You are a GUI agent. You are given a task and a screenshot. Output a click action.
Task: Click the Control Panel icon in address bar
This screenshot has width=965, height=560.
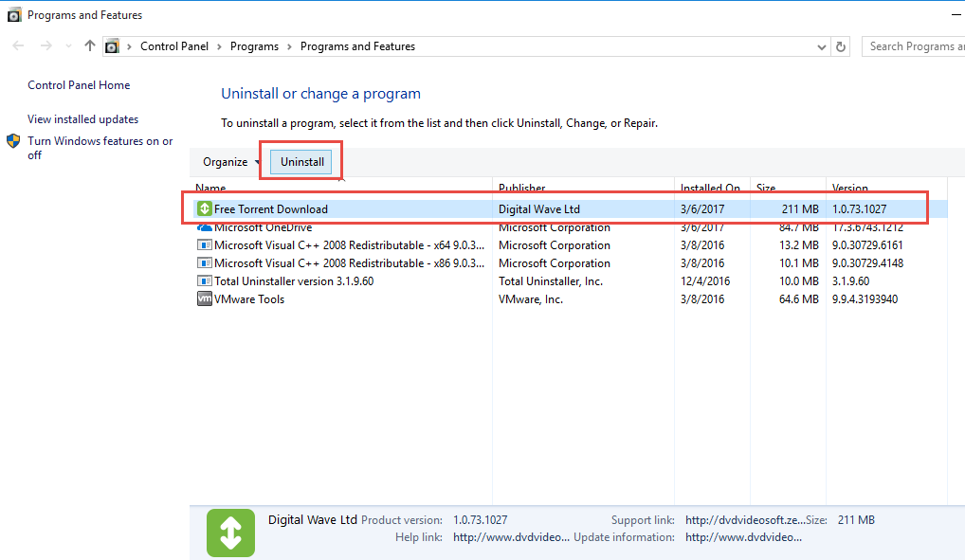112,46
